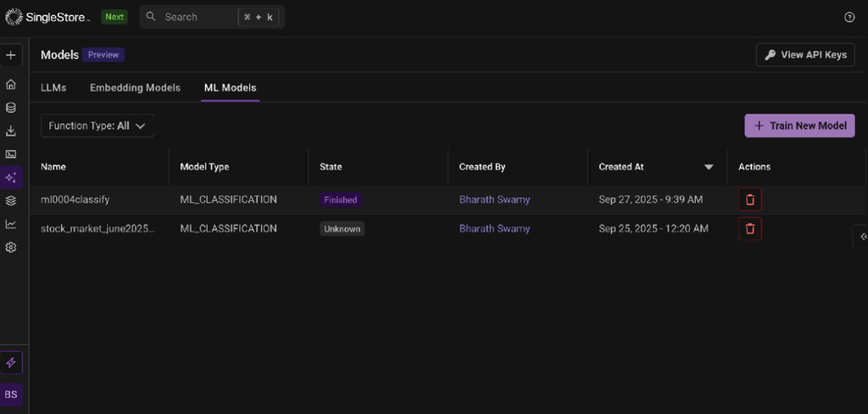Switch to the Embedding Models tab
Viewport: 868px width, 414px height.
click(x=135, y=87)
